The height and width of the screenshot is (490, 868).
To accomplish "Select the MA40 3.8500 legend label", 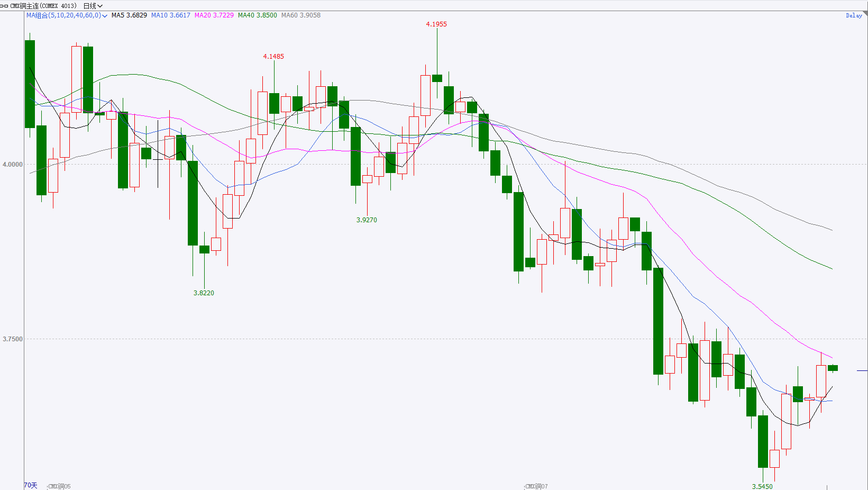I will 258,15.
